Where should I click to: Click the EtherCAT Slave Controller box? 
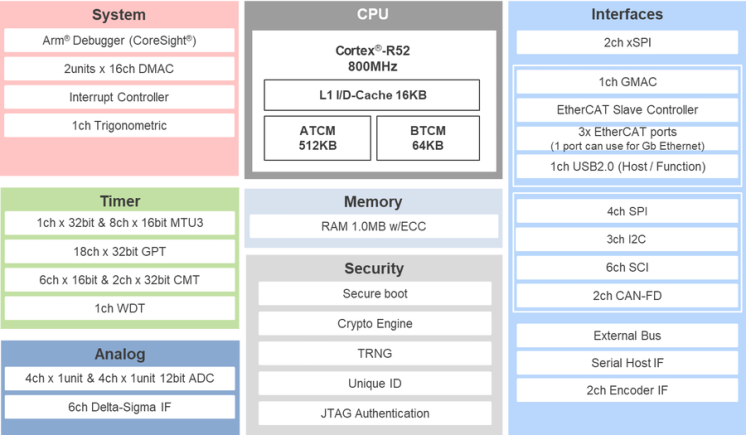point(627,110)
